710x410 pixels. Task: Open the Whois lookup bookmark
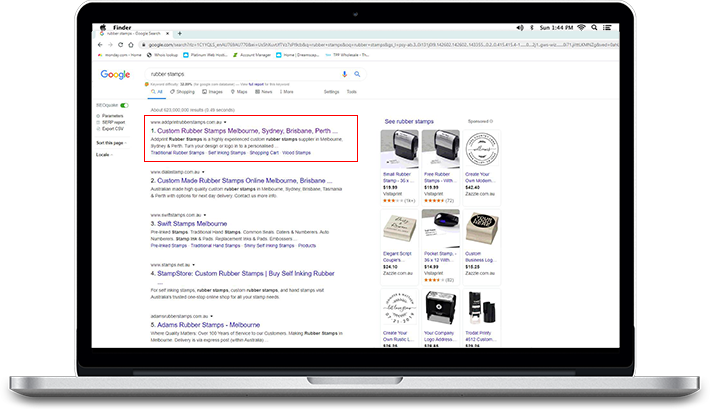click(x=162, y=55)
